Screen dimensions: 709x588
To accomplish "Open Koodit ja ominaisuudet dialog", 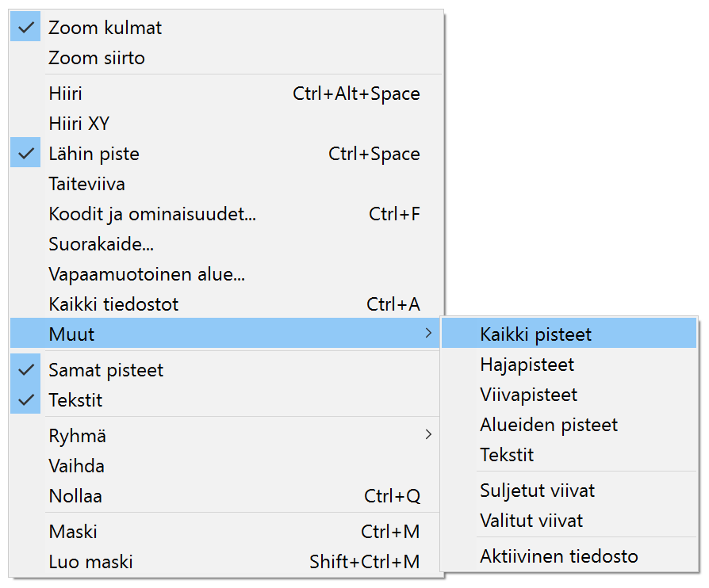I will pyautogui.click(x=152, y=214).
